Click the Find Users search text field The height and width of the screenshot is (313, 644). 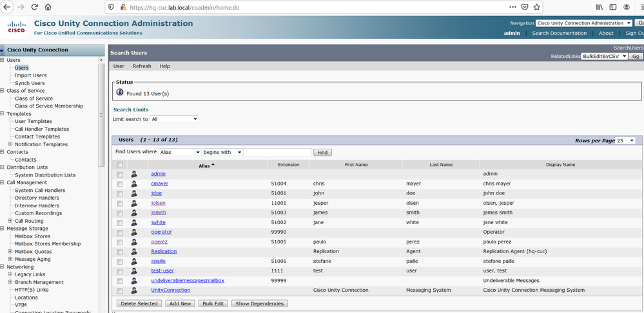[278, 152]
